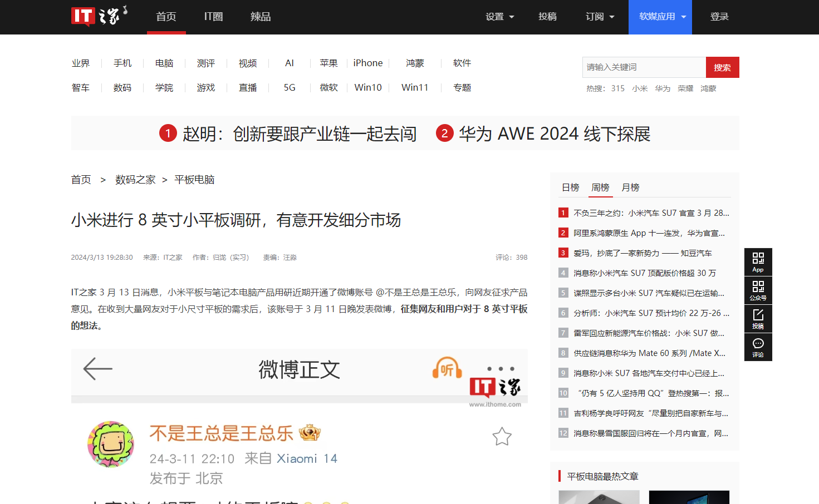This screenshot has width=819, height=504.
Task: Open the 电脑 category link
Action: pyautogui.click(x=164, y=63)
